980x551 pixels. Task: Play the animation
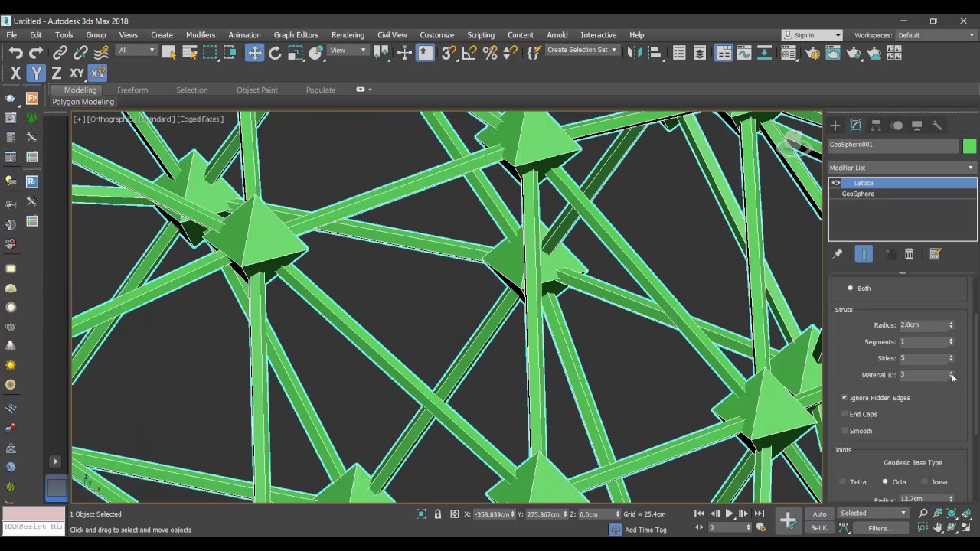coord(729,514)
